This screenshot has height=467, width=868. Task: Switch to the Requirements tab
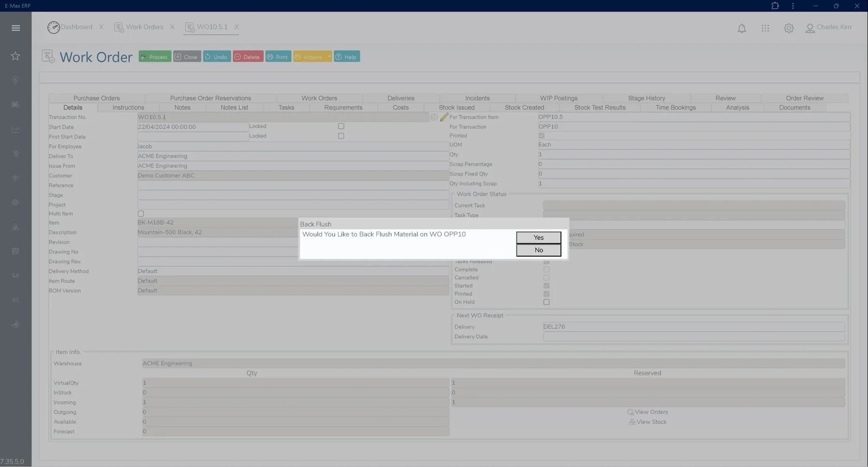point(343,108)
